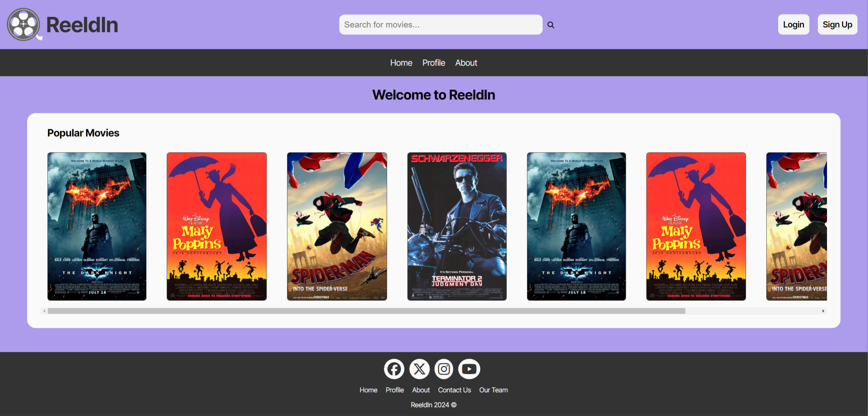Open Profile in the top navigation bar
This screenshot has height=416, width=868.
pyautogui.click(x=433, y=63)
